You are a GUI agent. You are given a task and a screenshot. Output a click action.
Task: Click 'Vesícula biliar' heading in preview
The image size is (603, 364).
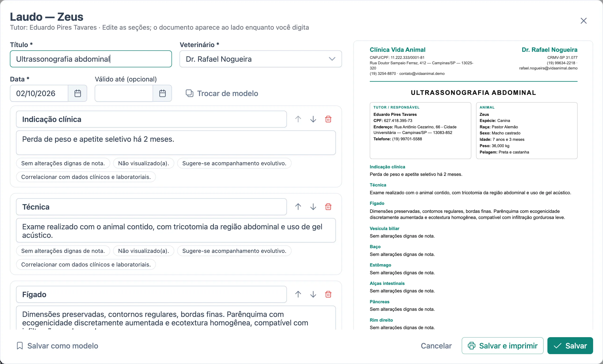click(x=384, y=228)
